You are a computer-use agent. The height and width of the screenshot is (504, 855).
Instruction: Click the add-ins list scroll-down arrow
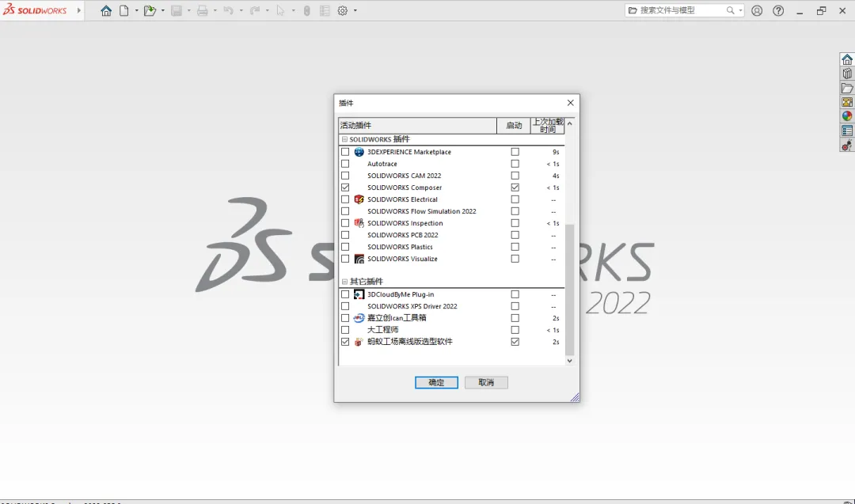click(570, 361)
